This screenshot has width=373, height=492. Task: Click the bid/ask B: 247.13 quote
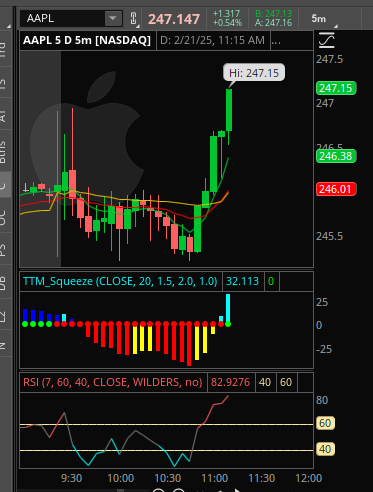(273, 14)
